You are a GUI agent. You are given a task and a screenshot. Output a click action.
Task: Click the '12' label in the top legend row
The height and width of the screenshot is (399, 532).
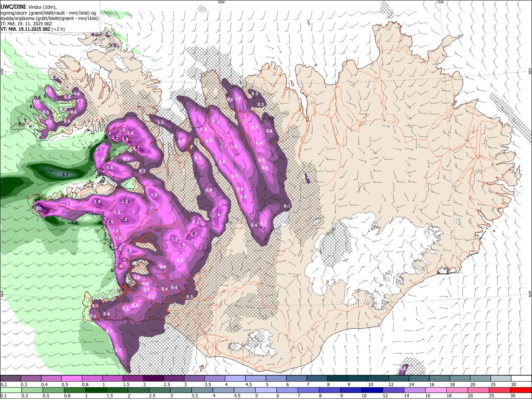tap(391, 384)
